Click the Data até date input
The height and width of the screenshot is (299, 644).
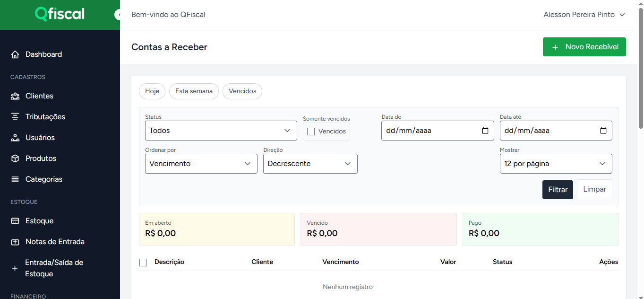click(548, 131)
